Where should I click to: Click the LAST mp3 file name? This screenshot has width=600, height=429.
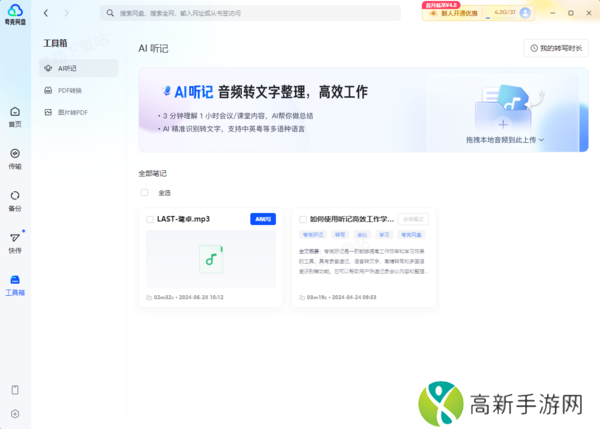[183, 219]
